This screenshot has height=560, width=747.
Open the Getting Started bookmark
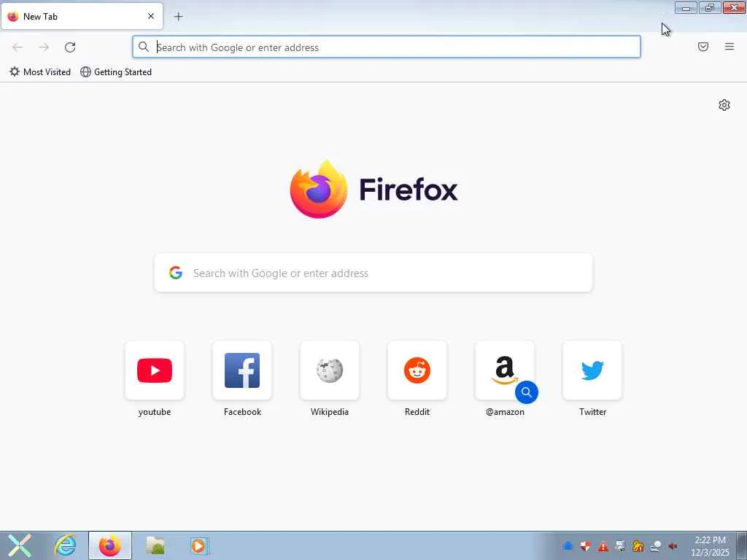[116, 72]
